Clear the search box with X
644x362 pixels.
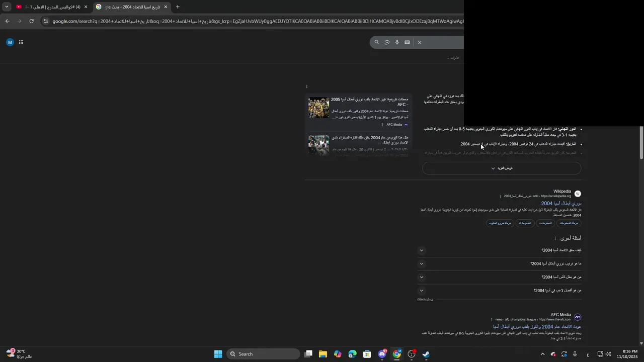(x=419, y=42)
